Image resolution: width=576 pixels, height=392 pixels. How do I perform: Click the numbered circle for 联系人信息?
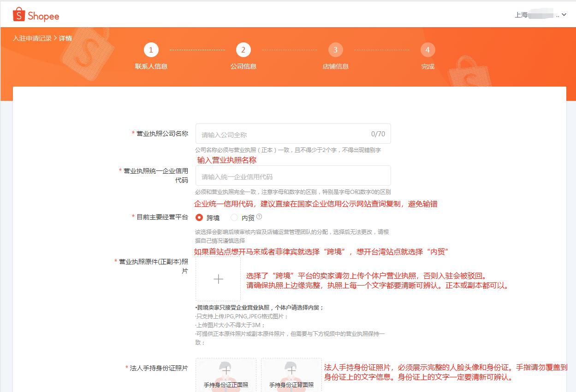tap(151, 50)
